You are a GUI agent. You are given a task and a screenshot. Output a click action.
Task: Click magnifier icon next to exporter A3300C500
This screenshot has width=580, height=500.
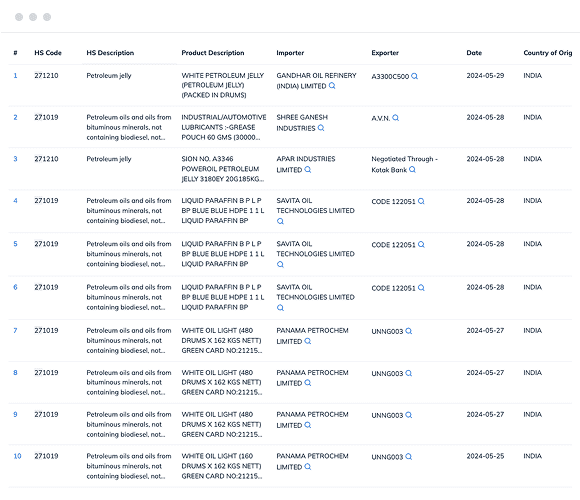click(x=415, y=76)
